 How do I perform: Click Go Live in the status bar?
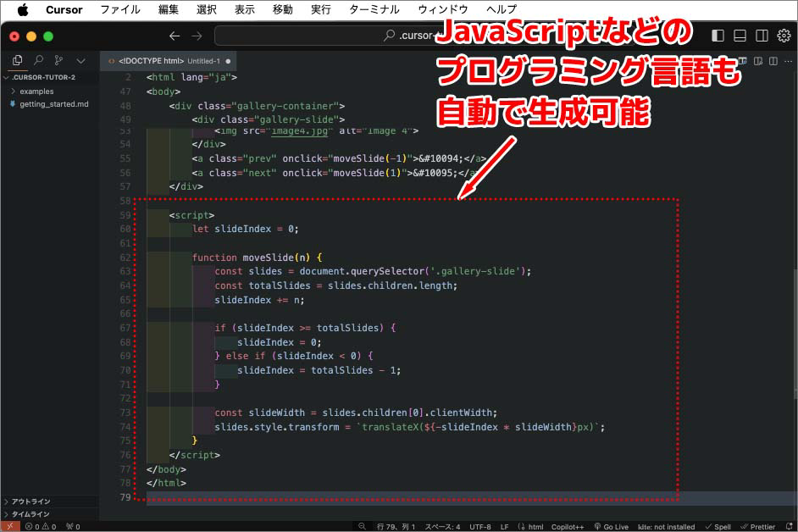(x=611, y=526)
